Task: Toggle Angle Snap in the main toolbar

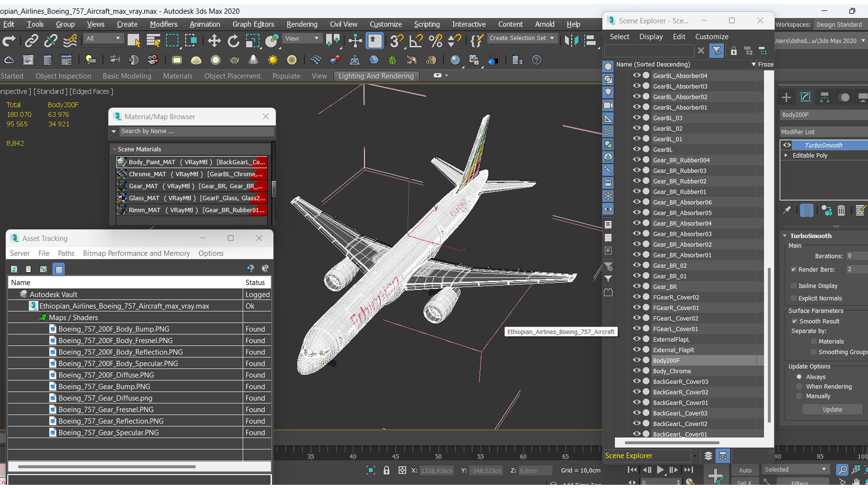Action: pos(416,41)
